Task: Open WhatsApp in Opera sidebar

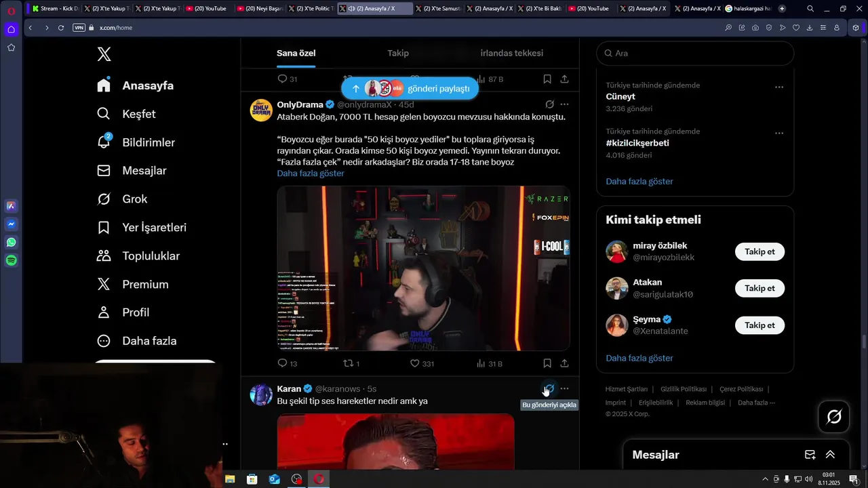Action: (x=12, y=242)
